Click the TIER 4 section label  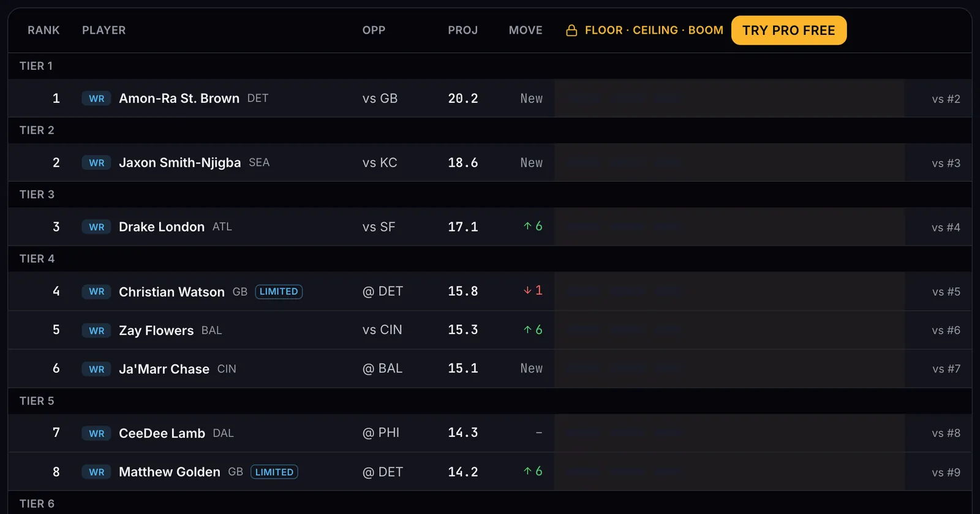pyautogui.click(x=37, y=259)
